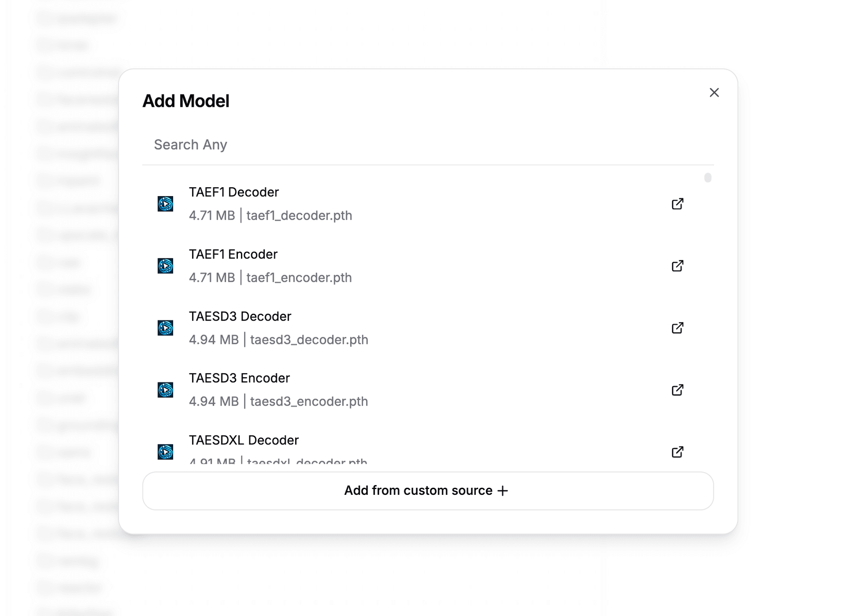The width and height of the screenshot is (852, 616).
Task: Click the TAESD3 Decoder model thumbnail icon
Action: coord(165,328)
